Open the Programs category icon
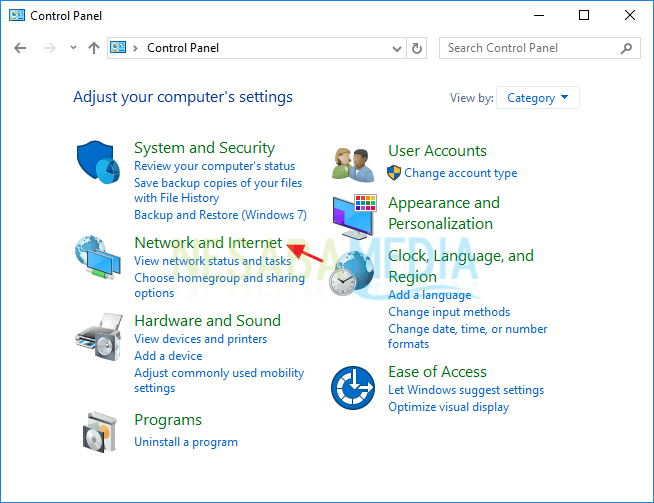This screenshot has width=654, height=503. (x=100, y=431)
